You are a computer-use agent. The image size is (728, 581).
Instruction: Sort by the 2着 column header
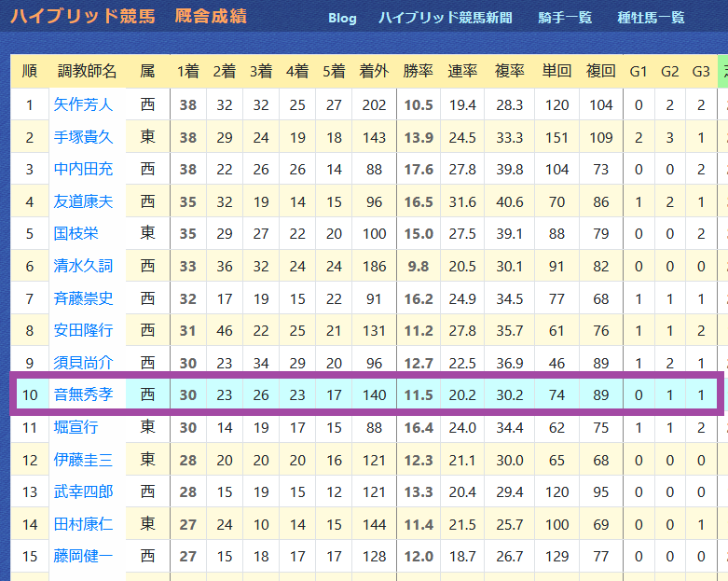225,72
